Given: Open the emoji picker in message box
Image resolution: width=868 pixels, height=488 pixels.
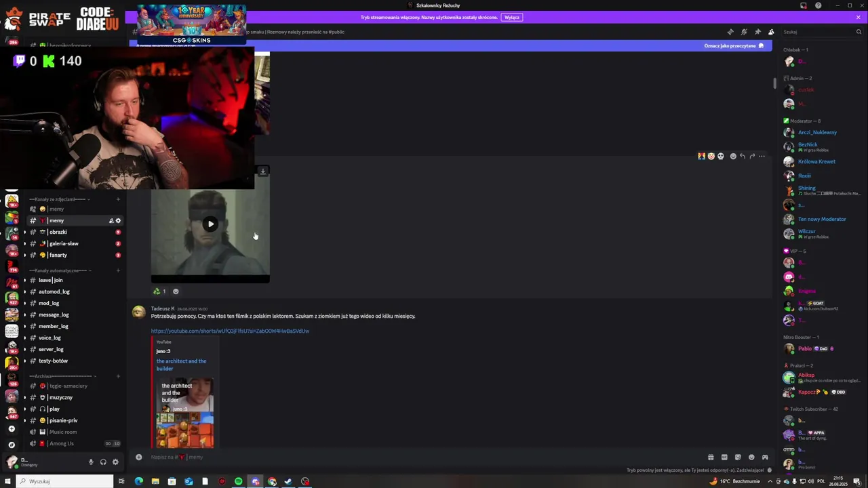Looking at the screenshot, I should (x=751, y=457).
